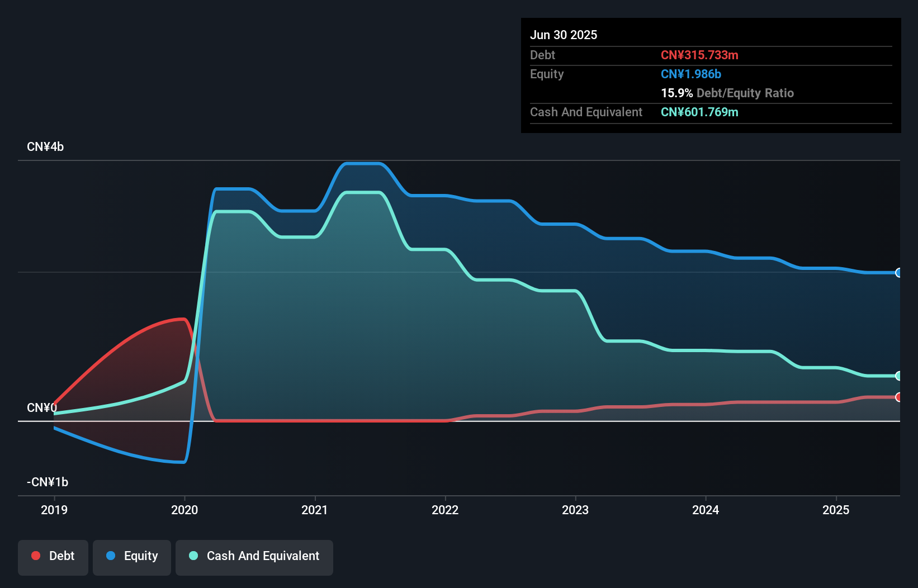
Task: Select the Debt line endpoint marker
Action: coord(898,397)
